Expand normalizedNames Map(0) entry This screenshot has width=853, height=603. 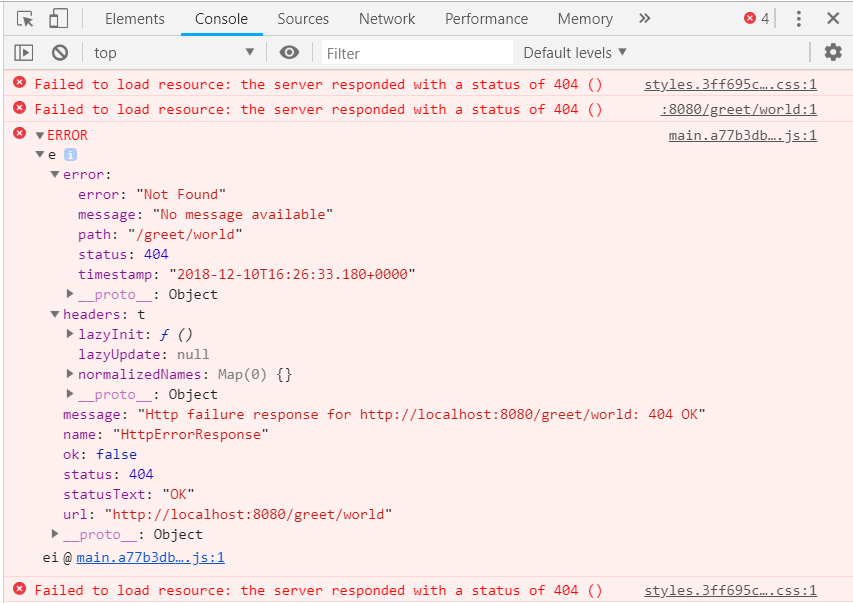pos(70,373)
